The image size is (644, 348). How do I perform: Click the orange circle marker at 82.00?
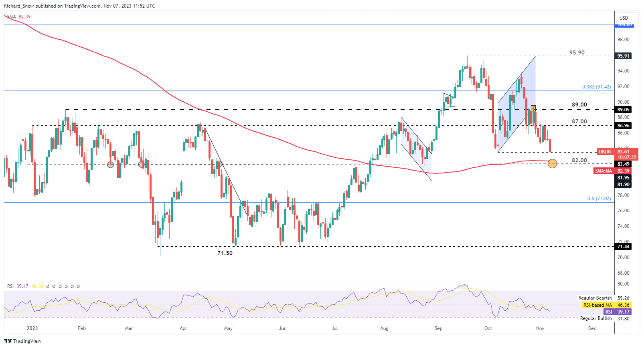[x=552, y=163]
